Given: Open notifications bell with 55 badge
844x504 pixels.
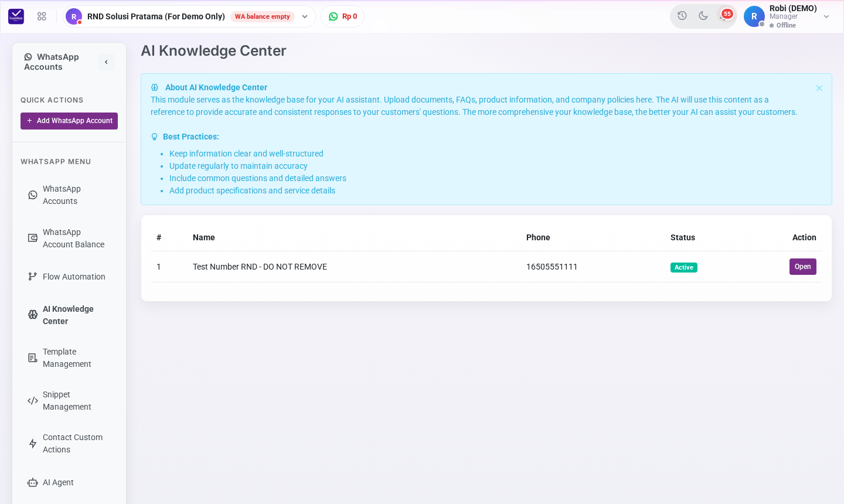Looking at the screenshot, I should (725, 15).
